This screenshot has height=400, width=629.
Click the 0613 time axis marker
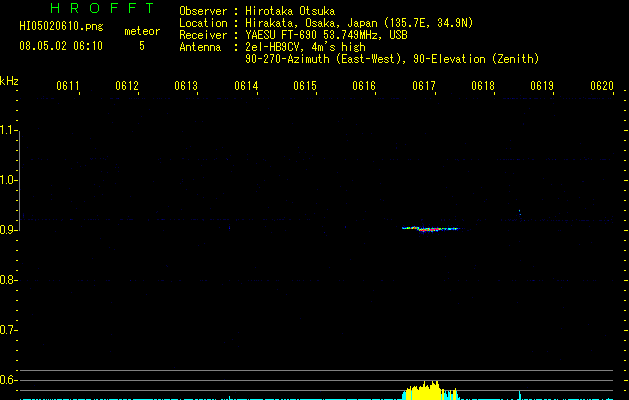pos(186,86)
